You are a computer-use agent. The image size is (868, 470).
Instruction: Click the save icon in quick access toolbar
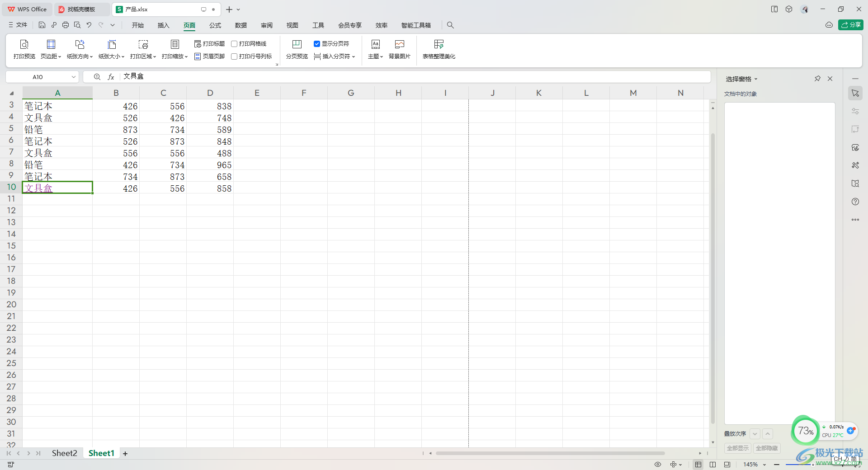coord(42,25)
